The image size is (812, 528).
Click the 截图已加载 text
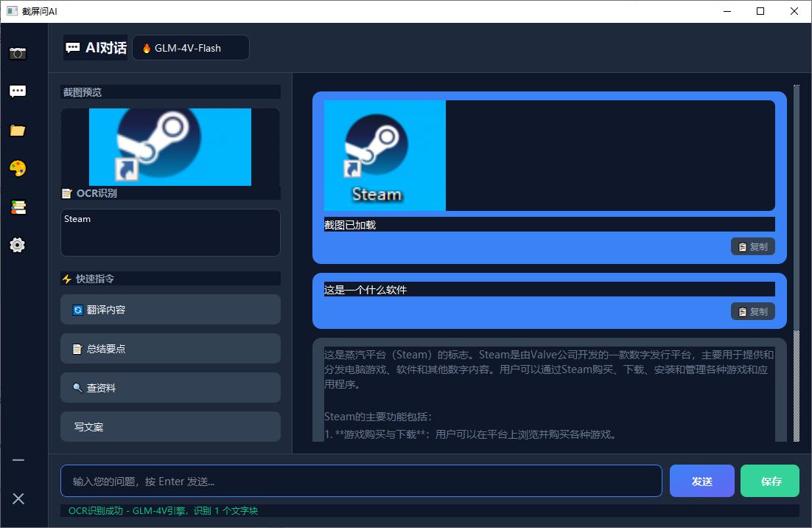[350, 225]
